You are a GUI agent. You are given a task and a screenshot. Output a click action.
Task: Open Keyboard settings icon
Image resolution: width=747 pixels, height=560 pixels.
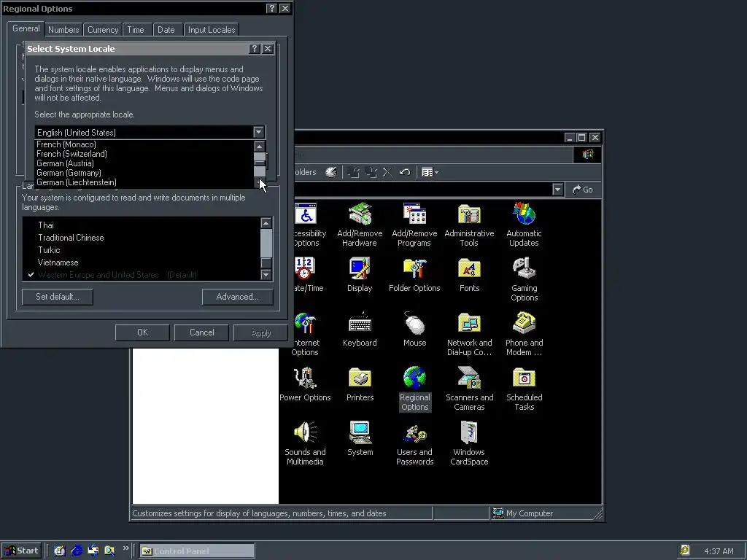360,330
